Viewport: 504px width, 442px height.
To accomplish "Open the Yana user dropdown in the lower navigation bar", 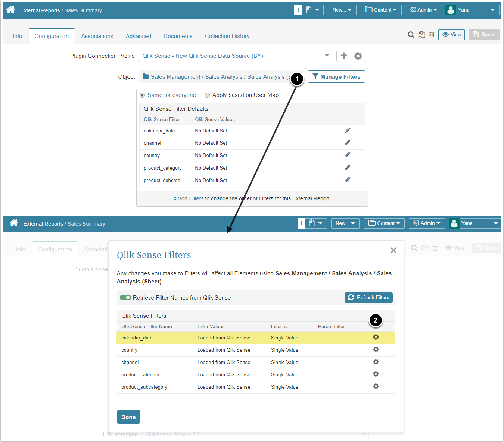I will coord(475,223).
